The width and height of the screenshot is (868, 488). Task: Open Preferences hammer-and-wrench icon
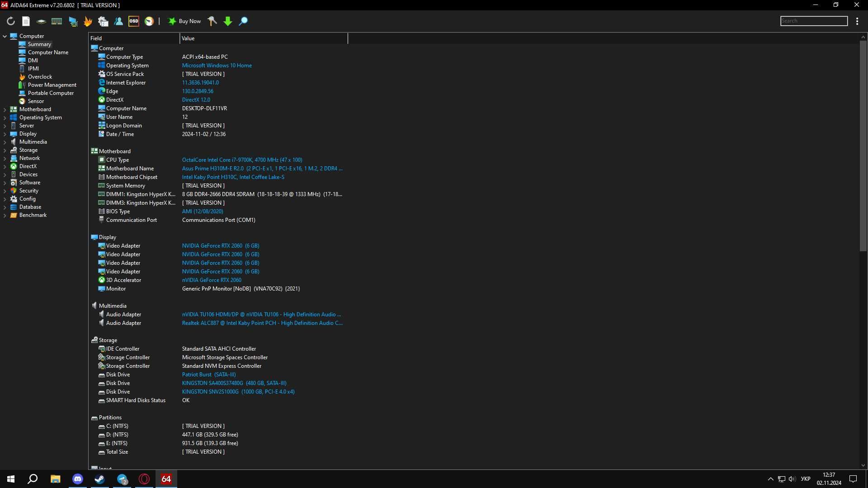click(x=212, y=21)
